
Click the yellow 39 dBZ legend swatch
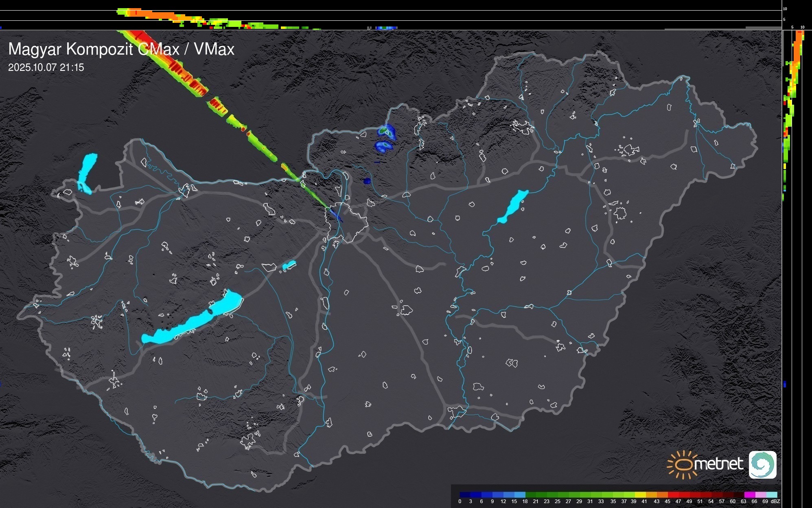pyautogui.click(x=640, y=495)
